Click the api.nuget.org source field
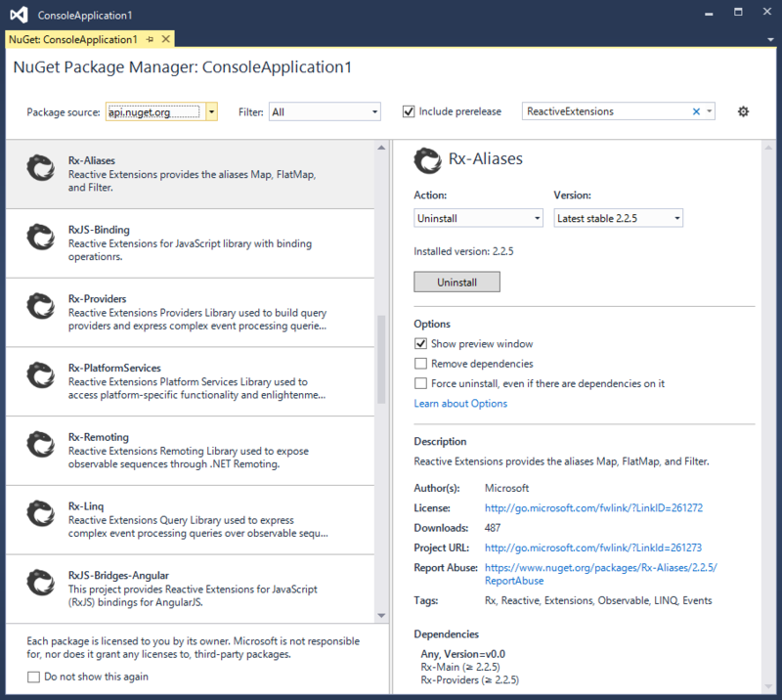The height and width of the screenshot is (700, 782). coord(153,111)
